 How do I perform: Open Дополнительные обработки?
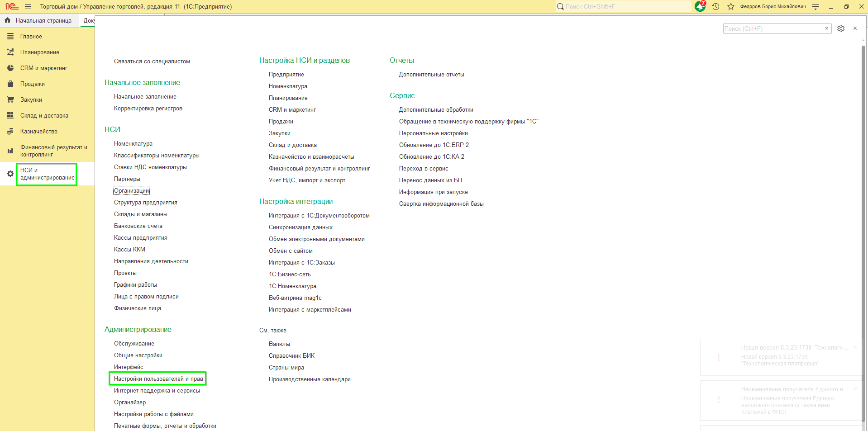click(436, 110)
